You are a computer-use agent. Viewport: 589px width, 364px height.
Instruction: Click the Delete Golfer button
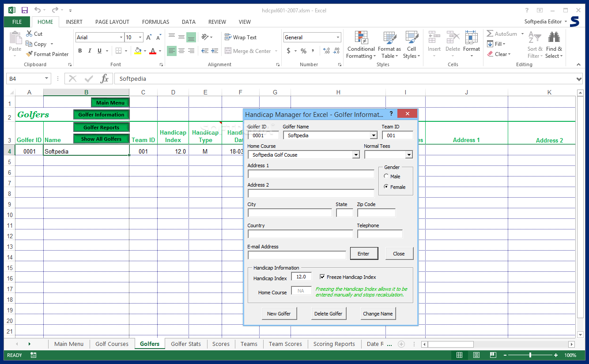click(x=328, y=314)
